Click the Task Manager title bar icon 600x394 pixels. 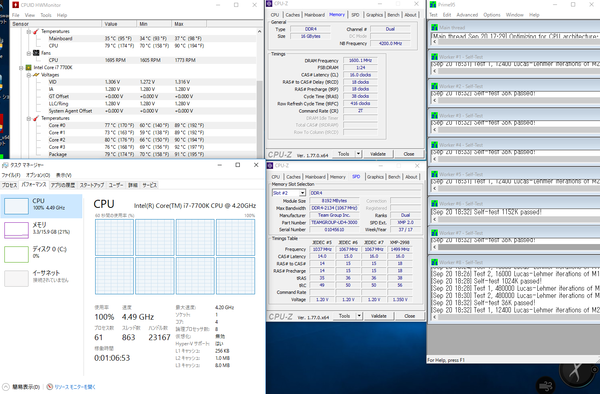pyautogui.click(x=5, y=165)
